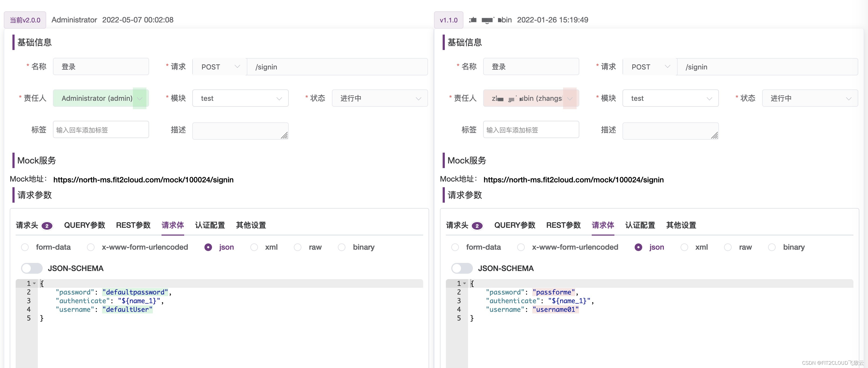Click timestamp 2022-05-07 00:02:08
The height and width of the screenshot is (368, 868).
click(138, 20)
